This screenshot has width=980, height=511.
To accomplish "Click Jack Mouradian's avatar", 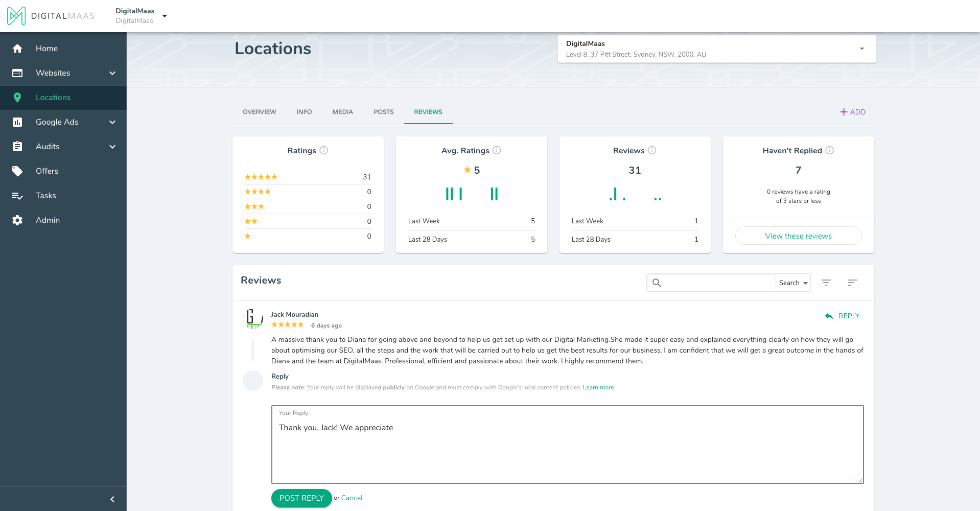I will (253, 318).
